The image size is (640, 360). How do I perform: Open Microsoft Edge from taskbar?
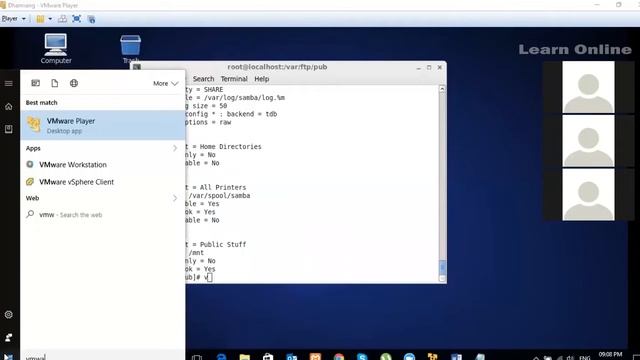point(221,357)
